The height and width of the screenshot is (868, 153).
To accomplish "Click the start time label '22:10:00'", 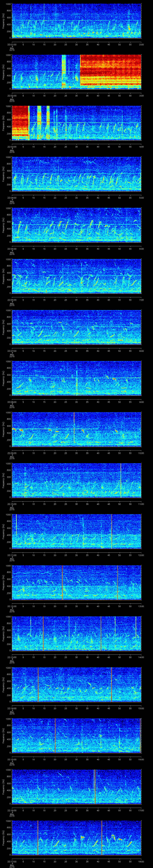I will point(12,504).
